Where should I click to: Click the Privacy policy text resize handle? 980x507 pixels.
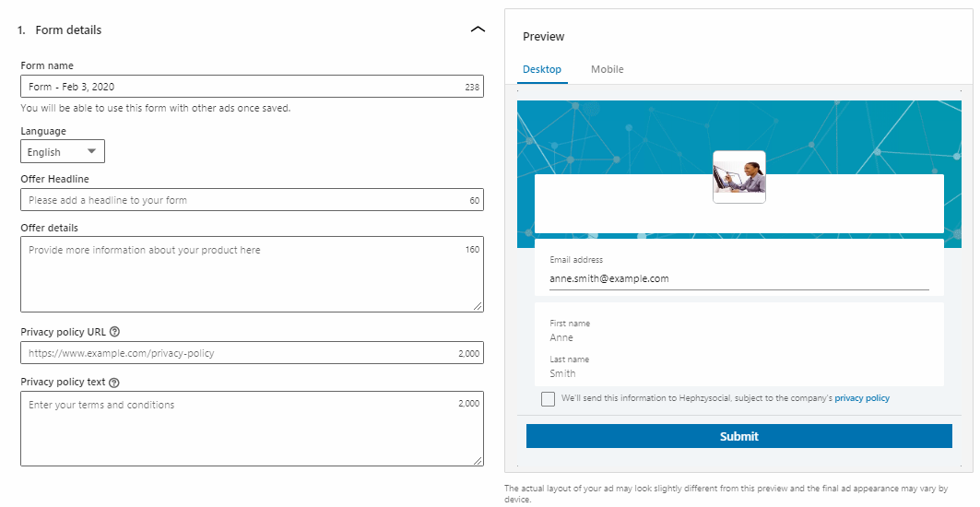478,460
